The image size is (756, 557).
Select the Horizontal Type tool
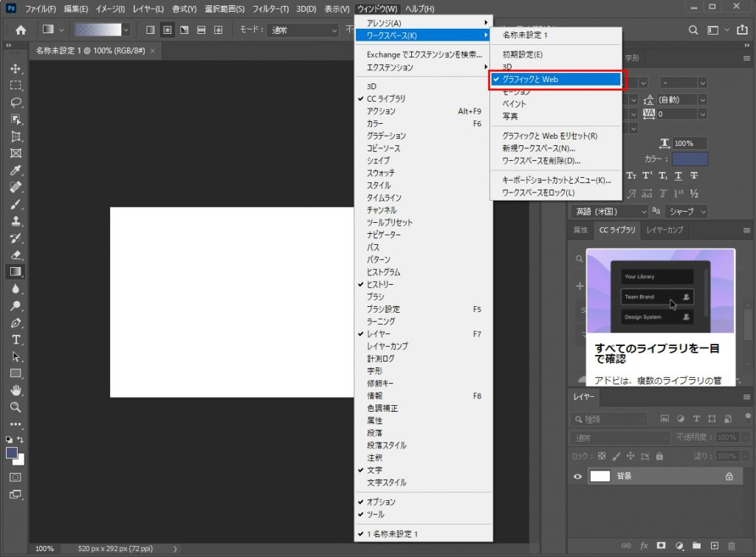point(16,340)
